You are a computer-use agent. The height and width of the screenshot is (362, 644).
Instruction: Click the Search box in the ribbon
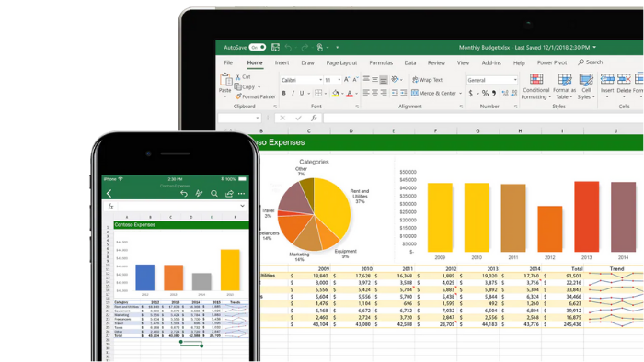click(x=591, y=62)
